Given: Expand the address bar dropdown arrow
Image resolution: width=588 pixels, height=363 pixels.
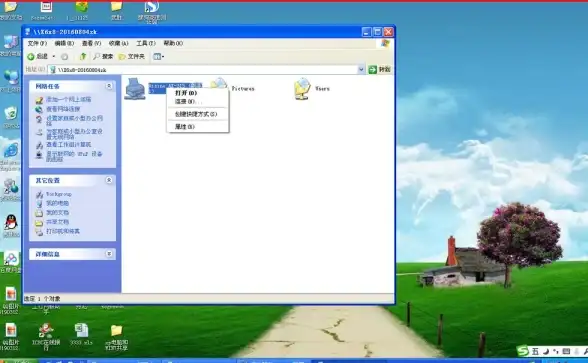Looking at the screenshot, I should pos(361,69).
